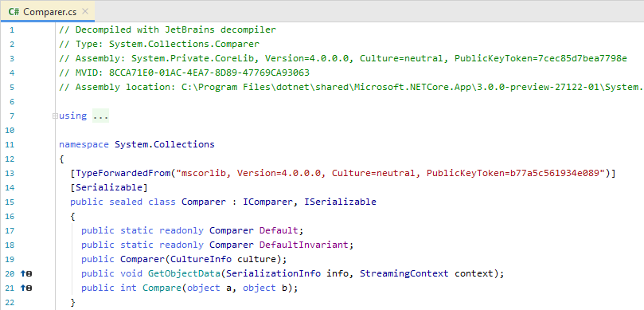Click implements gutter icon on line 20

pos(26,273)
